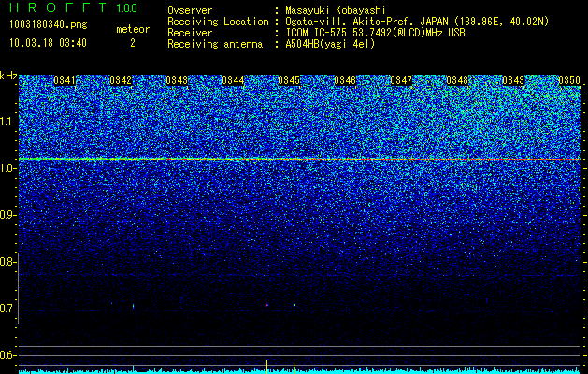Click the meteor count label
Viewport: 588px width, 374px height.
[133, 29]
